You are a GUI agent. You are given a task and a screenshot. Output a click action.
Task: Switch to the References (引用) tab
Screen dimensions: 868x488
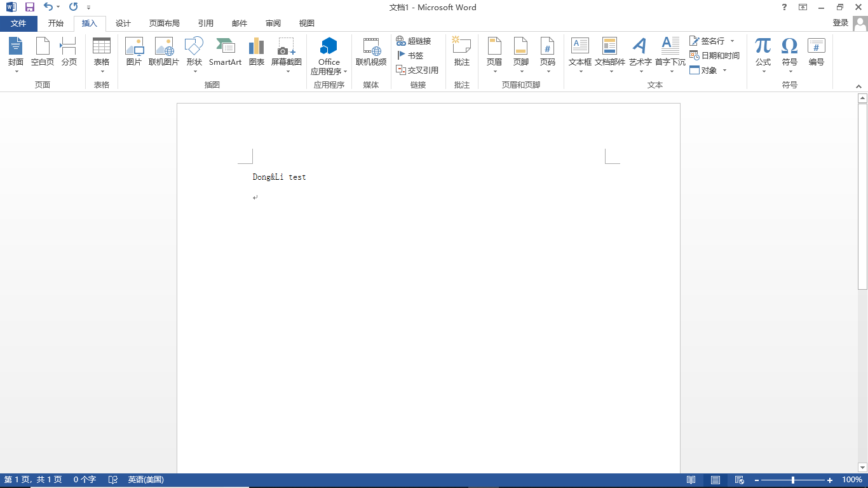pyautogui.click(x=205, y=23)
